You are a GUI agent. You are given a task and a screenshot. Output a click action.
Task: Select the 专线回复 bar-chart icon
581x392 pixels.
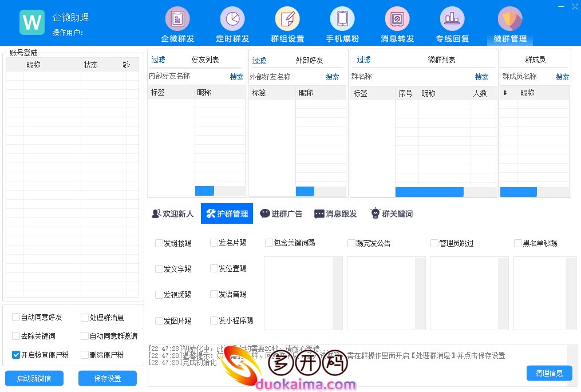452,19
